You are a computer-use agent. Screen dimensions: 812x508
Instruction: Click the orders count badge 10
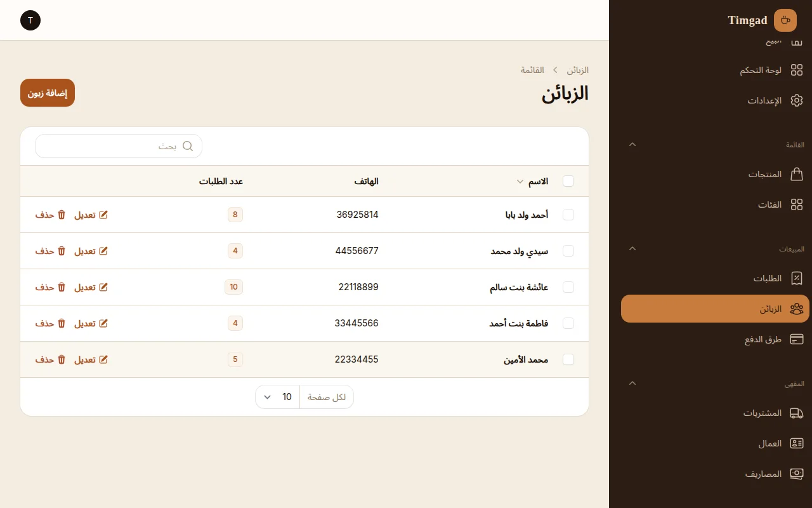pyautogui.click(x=233, y=287)
